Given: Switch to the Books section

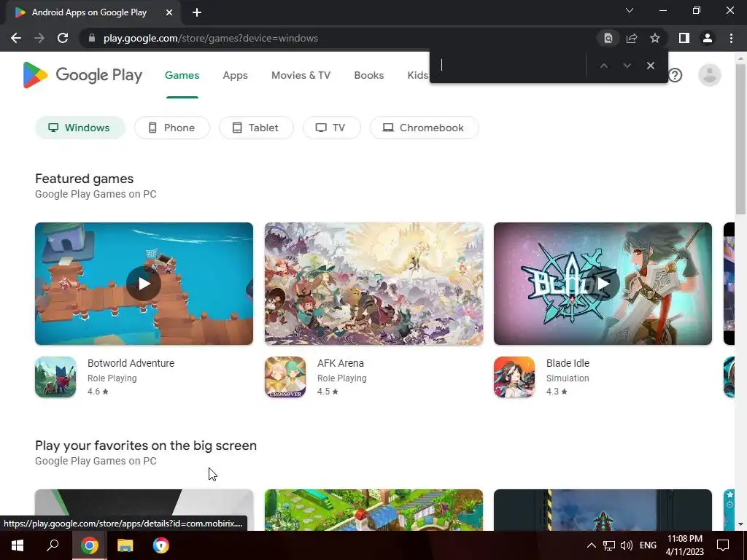Looking at the screenshot, I should pyautogui.click(x=368, y=75).
